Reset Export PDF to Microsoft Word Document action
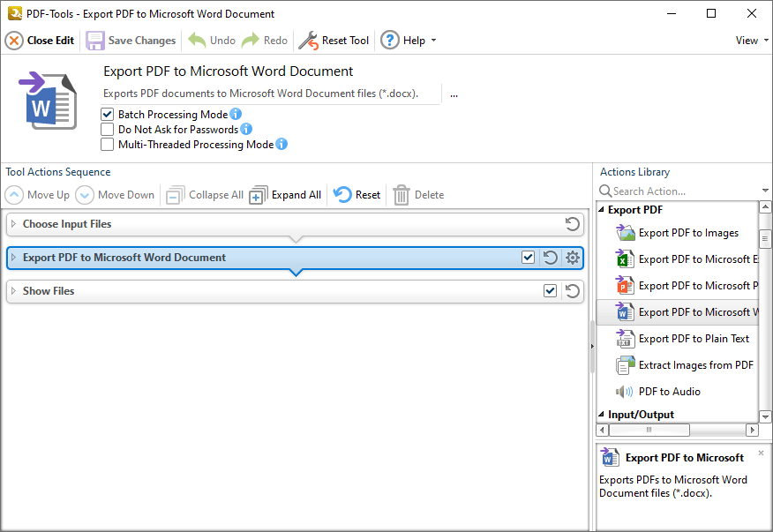 (x=550, y=258)
